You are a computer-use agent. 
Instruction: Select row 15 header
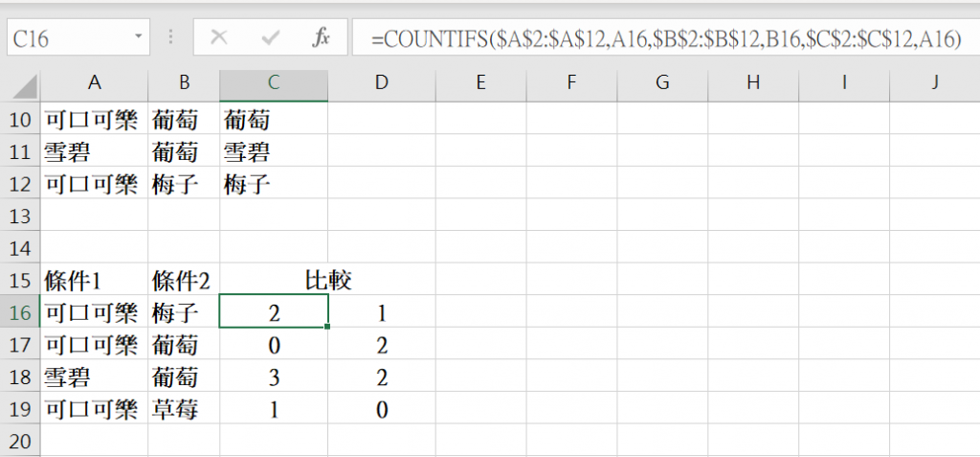tap(21, 280)
